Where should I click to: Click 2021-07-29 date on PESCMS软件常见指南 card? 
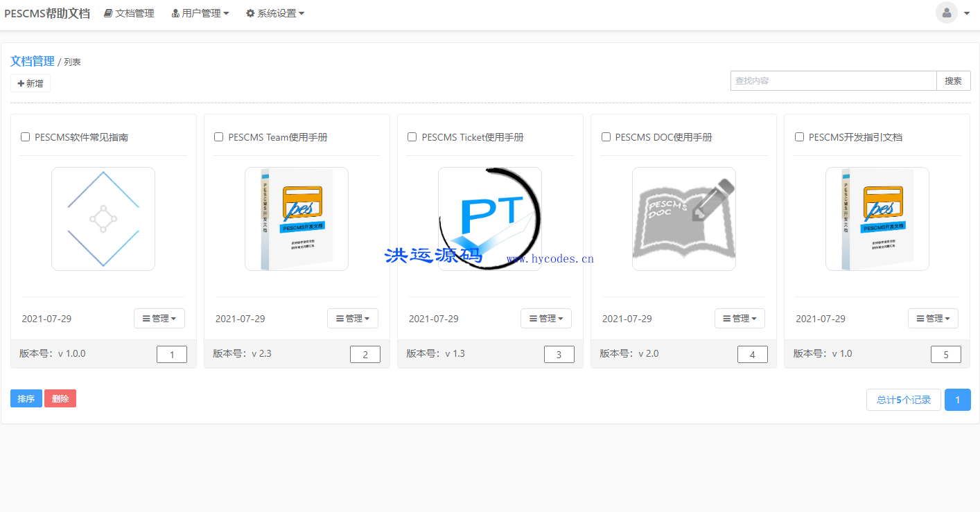point(46,319)
